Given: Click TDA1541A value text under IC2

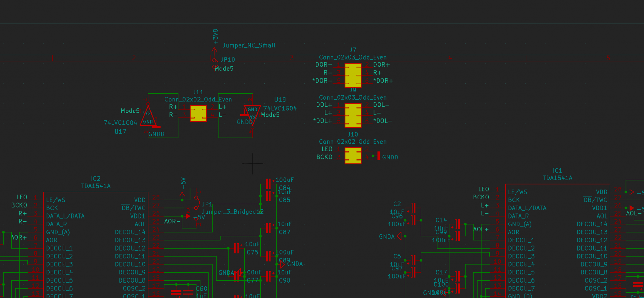Looking at the screenshot, I should tap(96, 186).
